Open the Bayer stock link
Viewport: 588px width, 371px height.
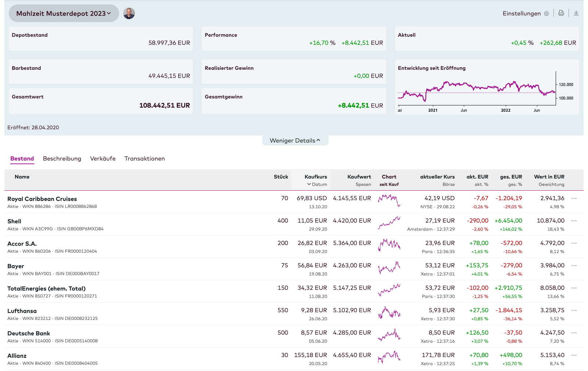(x=16, y=266)
